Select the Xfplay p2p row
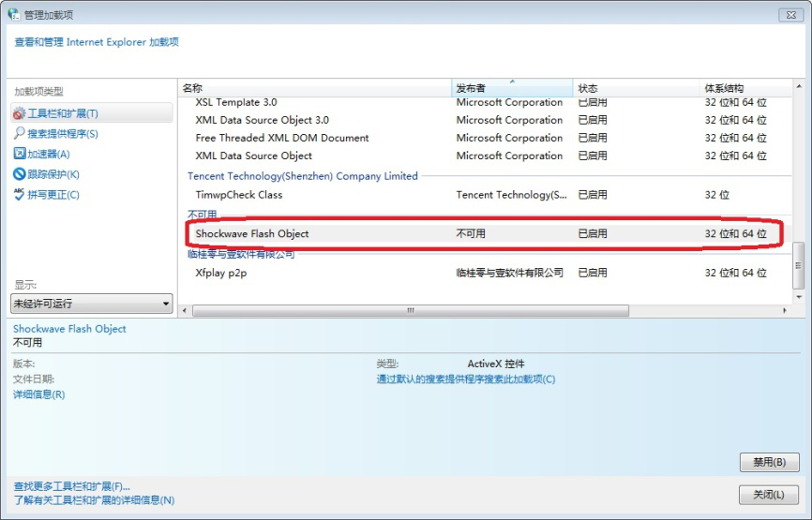The height and width of the screenshot is (520, 812). click(x=486, y=273)
